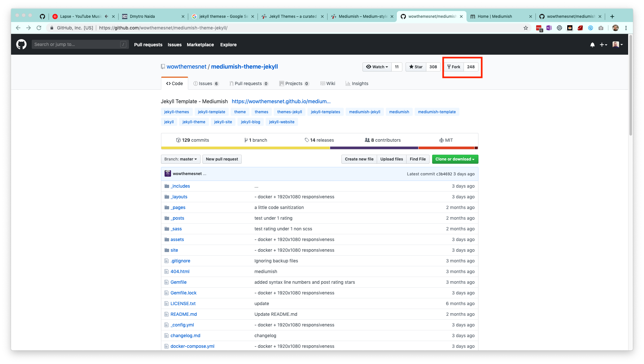
Task: Open the Chrome three-dot menu
Action: coord(626,28)
